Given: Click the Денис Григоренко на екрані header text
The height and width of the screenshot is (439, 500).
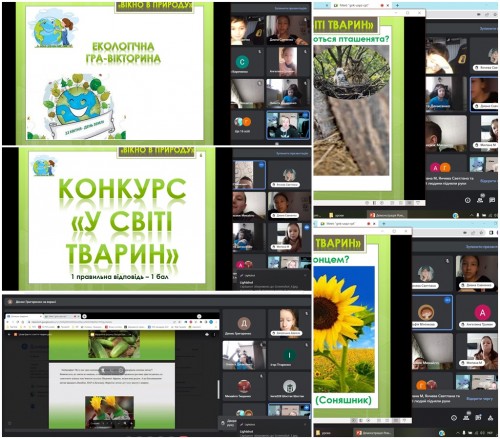Looking at the screenshot, I should tap(36, 302).
